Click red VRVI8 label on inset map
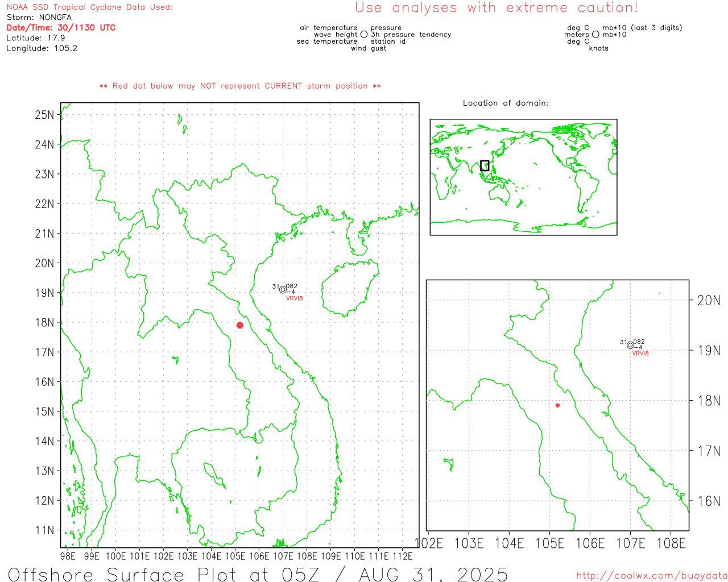This screenshot has height=582, width=728. (x=640, y=354)
